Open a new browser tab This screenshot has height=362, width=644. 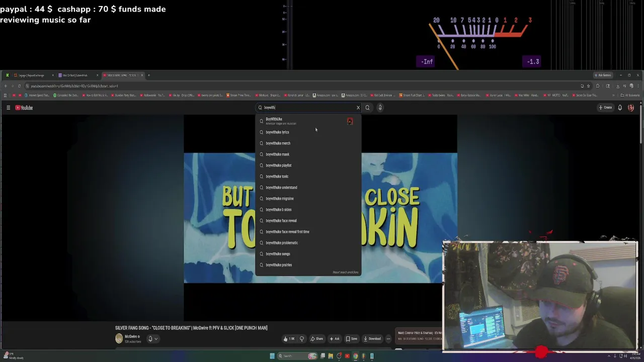(x=148, y=75)
